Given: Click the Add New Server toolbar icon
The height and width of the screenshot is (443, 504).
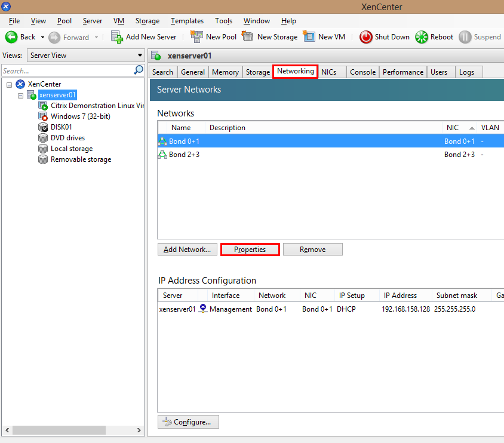Looking at the screenshot, I should coord(117,37).
